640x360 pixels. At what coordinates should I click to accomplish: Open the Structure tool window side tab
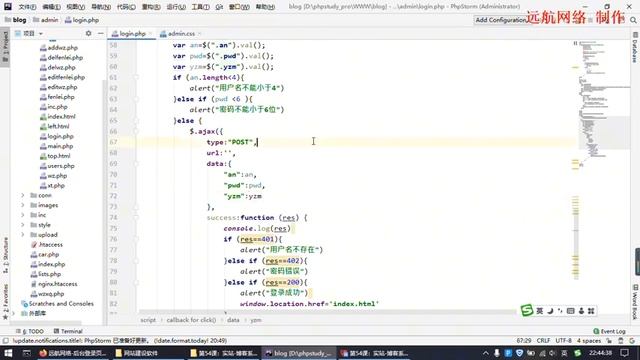[x=5, y=255]
